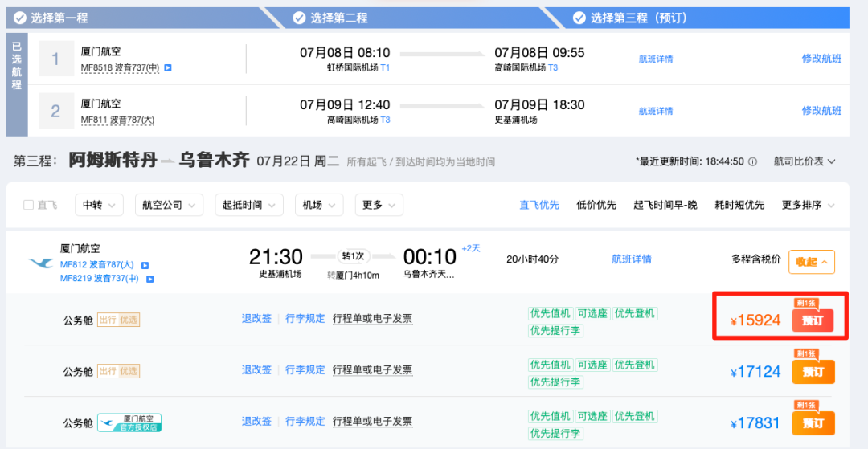Image resolution: width=868 pixels, height=449 pixels.
Task: Open 航班详情 for the 21:30 departure
Action: pyautogui.click(x=632, y=259)
